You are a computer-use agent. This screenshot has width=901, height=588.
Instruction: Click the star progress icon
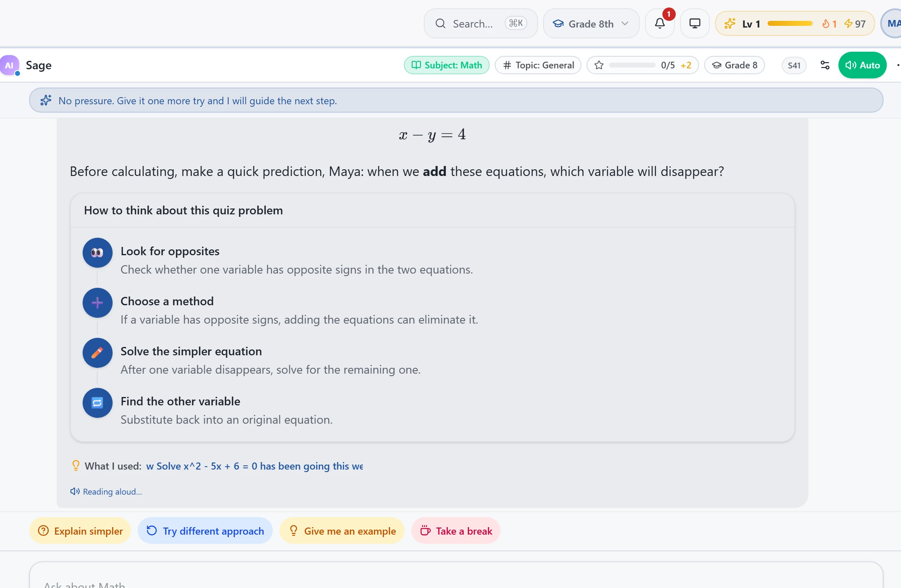coord(599,65)
